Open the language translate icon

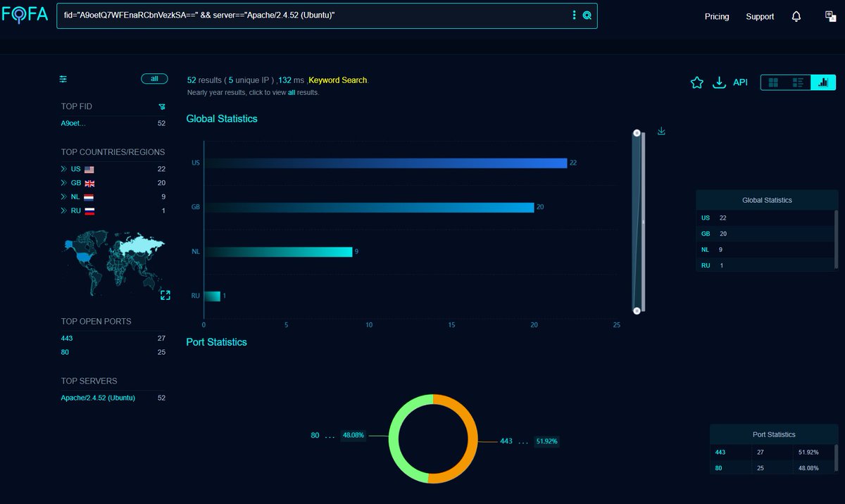(831, 16)
